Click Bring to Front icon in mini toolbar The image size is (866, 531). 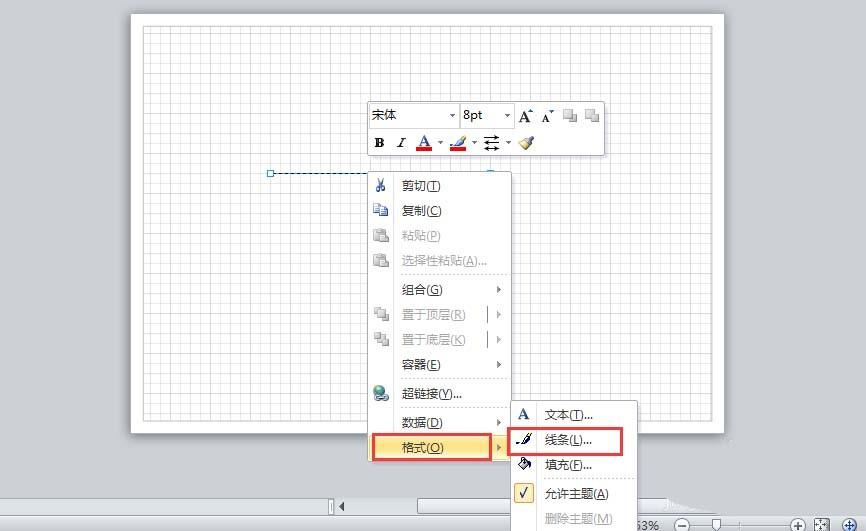570,115
